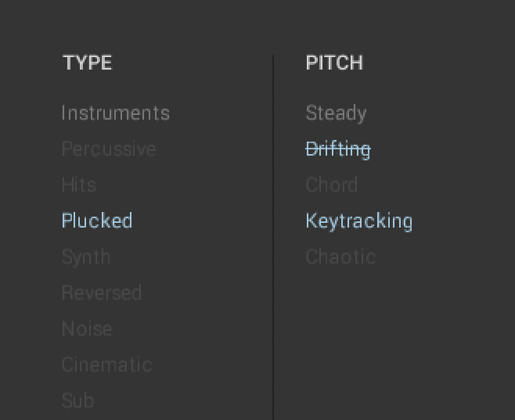Screen dimensions: 515x420
Task: Deselect the highlighted Plucked tag
Action: coord(97,221)
